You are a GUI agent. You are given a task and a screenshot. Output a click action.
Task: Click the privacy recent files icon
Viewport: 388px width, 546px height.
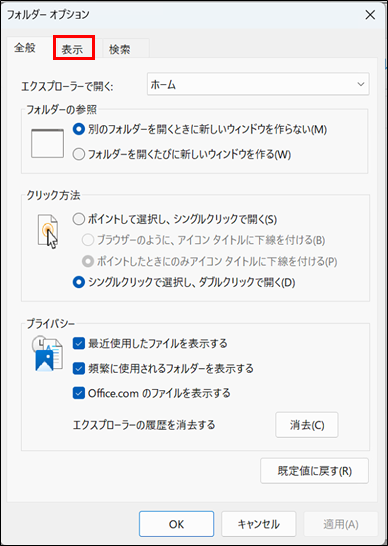[47, 353]
